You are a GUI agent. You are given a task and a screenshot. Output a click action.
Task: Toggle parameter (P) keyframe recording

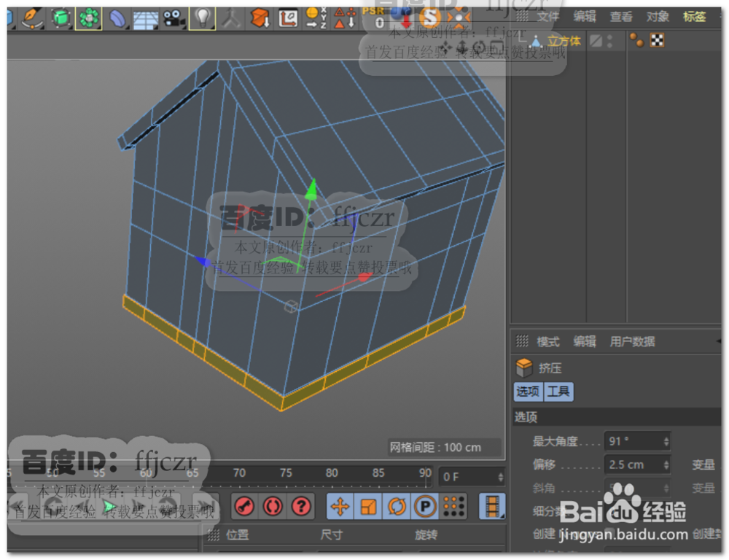(425, 506)
